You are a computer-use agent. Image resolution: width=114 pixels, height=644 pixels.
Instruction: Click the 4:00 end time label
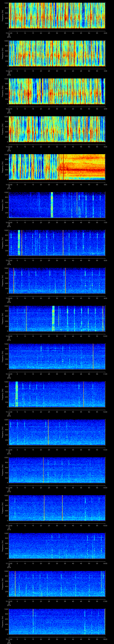(105, 109)
